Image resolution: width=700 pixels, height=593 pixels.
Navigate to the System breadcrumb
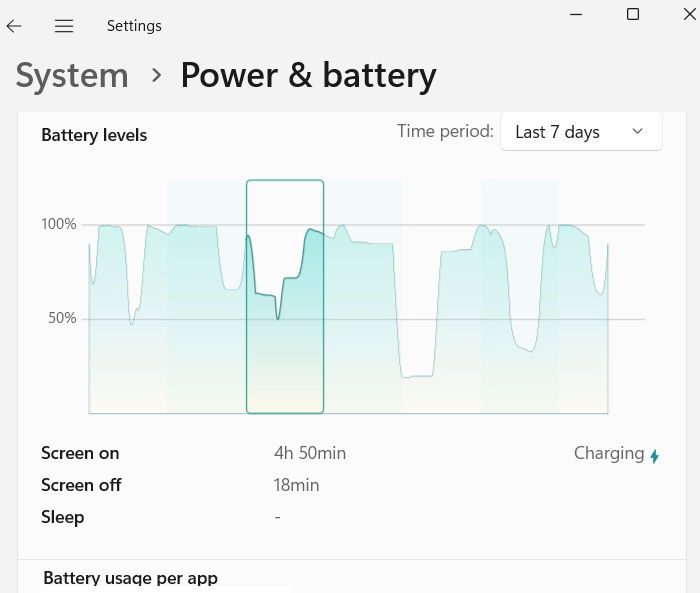pos(72,75)
